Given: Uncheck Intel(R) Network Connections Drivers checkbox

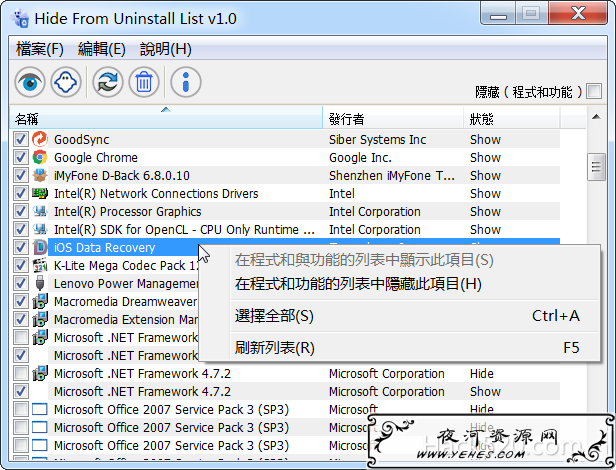Looking at the screenshot, I should (x=20, y=193).
